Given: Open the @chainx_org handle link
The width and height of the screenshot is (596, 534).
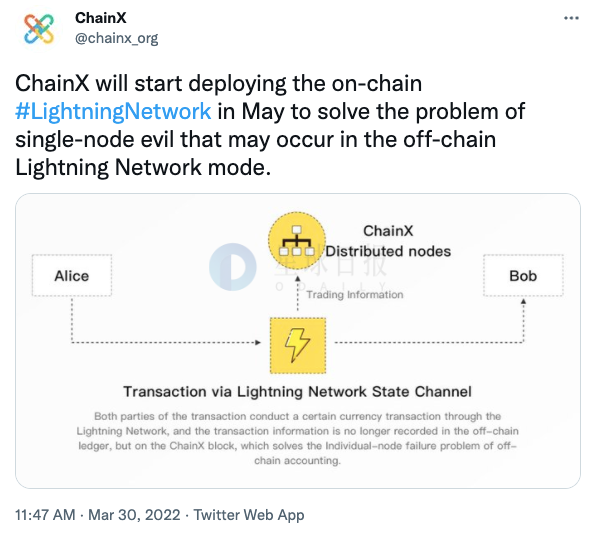Looking at the screenshot, I should (x=116, y=38).
